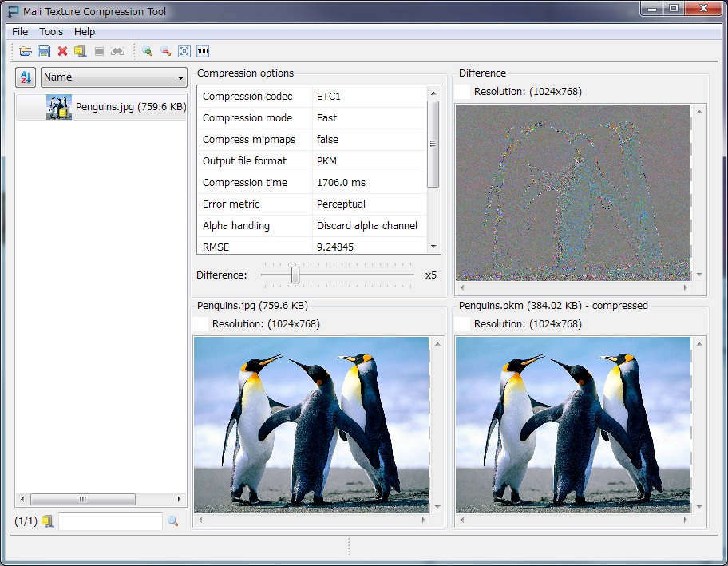Click the zoom in magnifier icon
Viewport: 728px width, 566px height.
click(147, 51)
